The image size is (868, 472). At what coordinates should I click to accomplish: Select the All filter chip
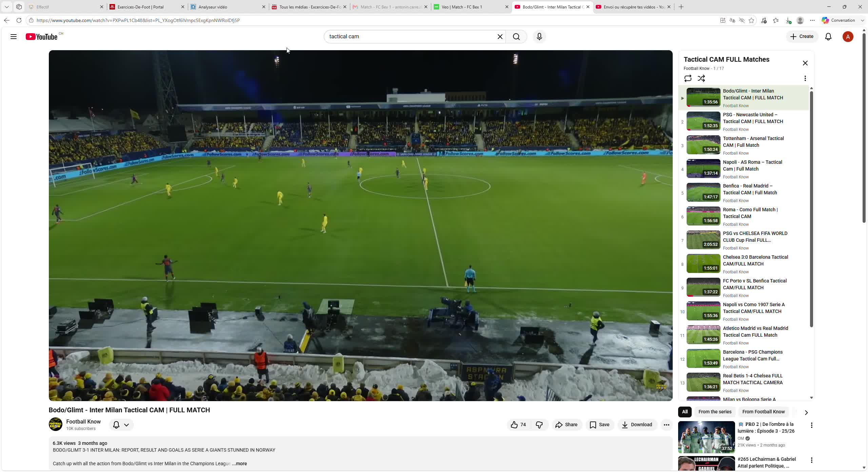[x=685, y=412]
